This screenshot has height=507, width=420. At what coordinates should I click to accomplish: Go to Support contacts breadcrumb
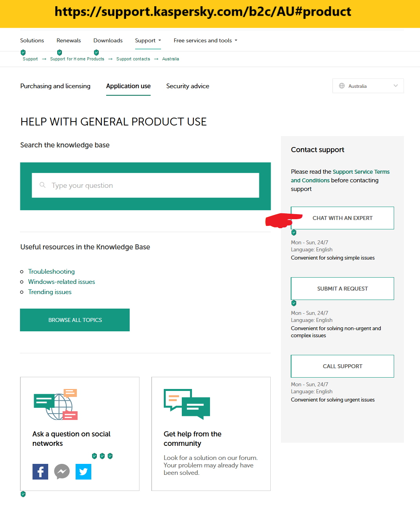[x=133, y=59]
